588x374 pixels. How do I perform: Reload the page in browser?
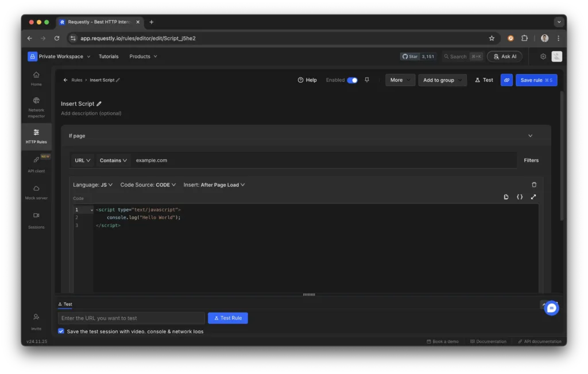57,38
